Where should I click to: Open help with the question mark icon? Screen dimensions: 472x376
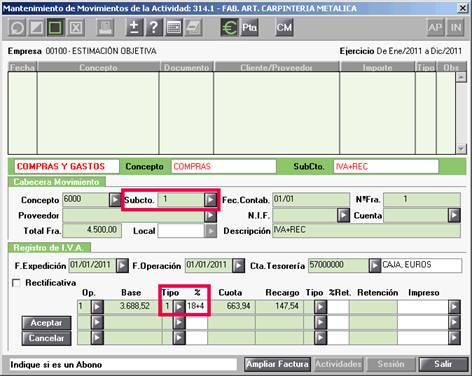pos(154,28)
